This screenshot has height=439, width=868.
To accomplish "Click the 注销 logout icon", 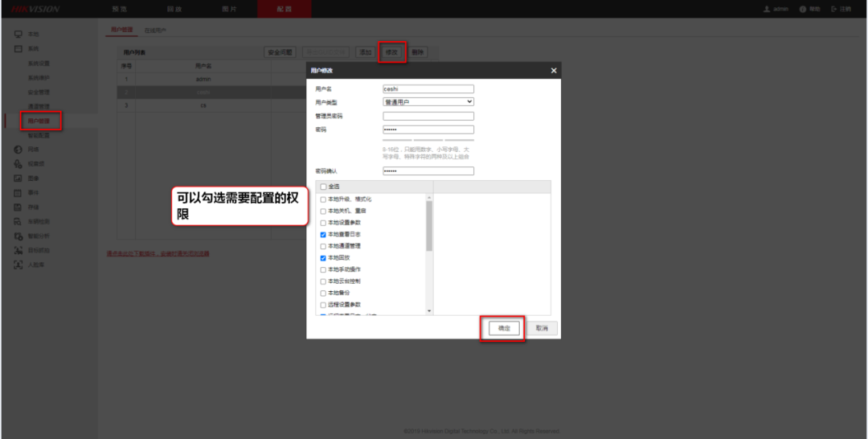I will [x=834, y=9].
